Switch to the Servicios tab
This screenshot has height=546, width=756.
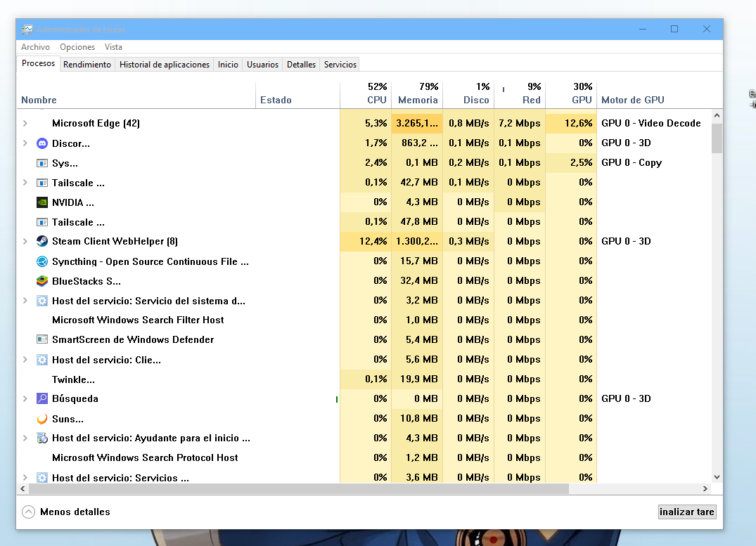click(x=340, y=65)
